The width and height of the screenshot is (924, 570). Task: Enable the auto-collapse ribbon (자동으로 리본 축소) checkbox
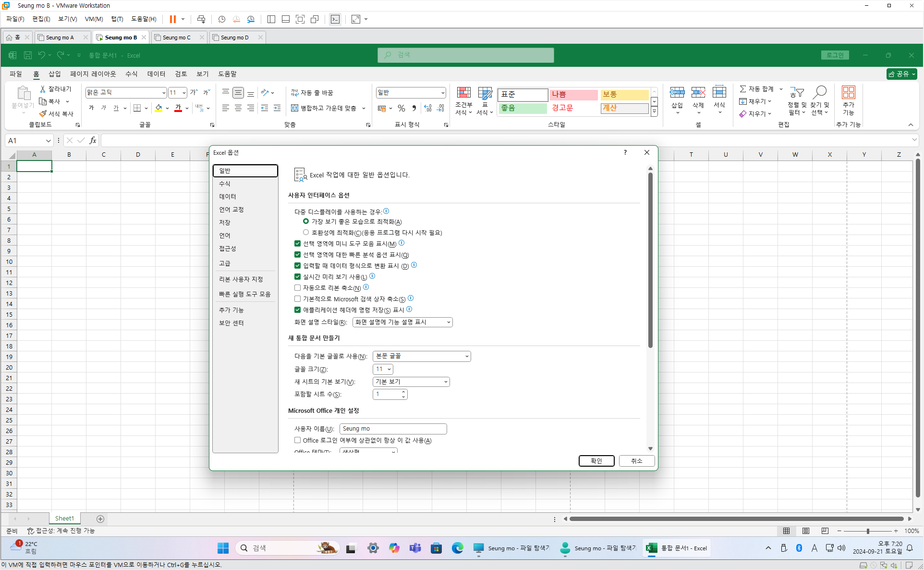(x=298, y=288)
